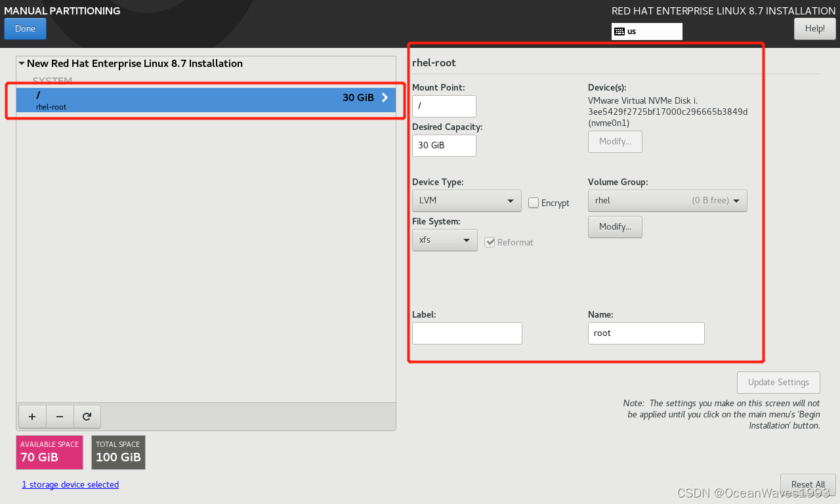Click the Help! button
Image resolution: width=840 pixels, height=504 pixels.
click(814, 29)
